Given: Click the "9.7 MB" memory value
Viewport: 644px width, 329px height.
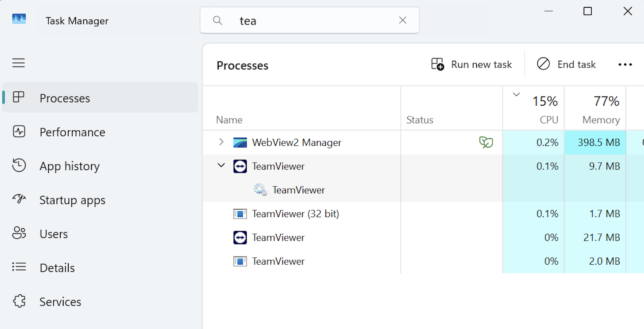Looking at the screenshot, I should click(x=605, y=166).
